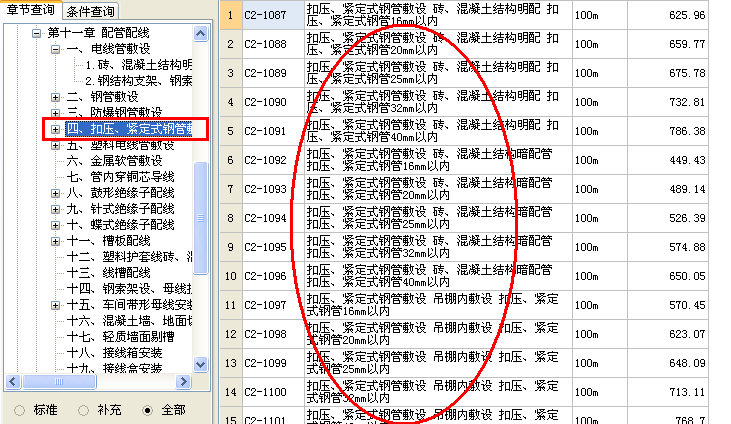
Task: Select the 标准 radio button
Action: pos(20,410)
